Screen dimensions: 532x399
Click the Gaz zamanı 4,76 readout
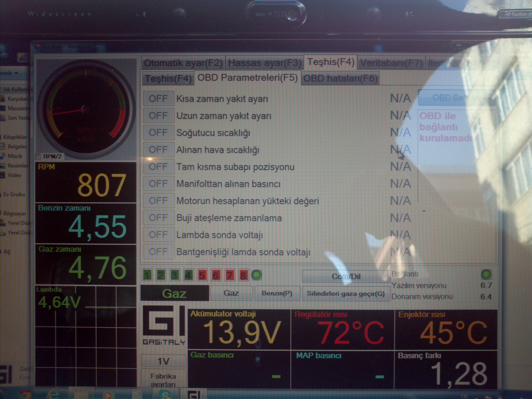86,265
